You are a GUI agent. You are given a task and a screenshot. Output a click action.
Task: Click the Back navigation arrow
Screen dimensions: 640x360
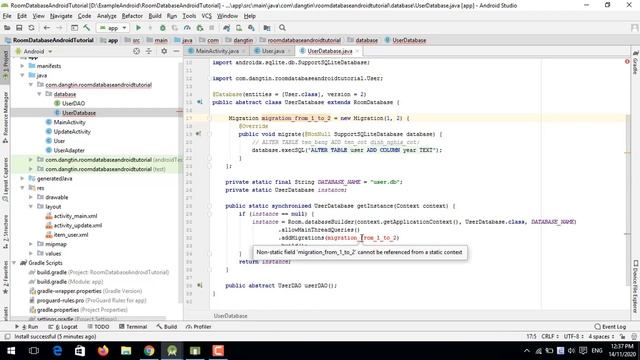47,28
